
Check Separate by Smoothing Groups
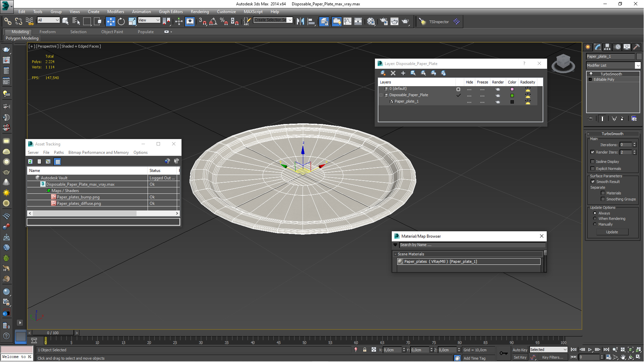(603, 199)
